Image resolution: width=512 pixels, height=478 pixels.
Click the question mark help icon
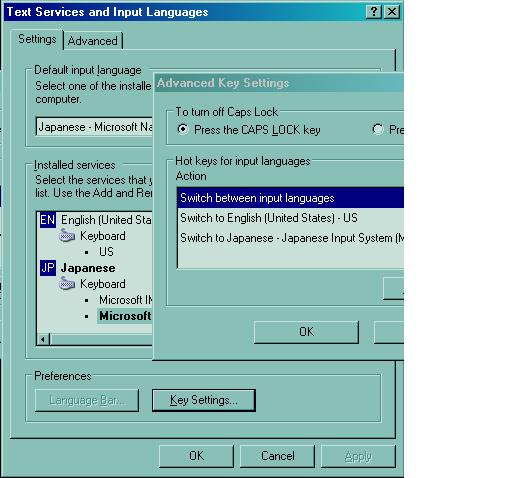click(x=374, y=12)
